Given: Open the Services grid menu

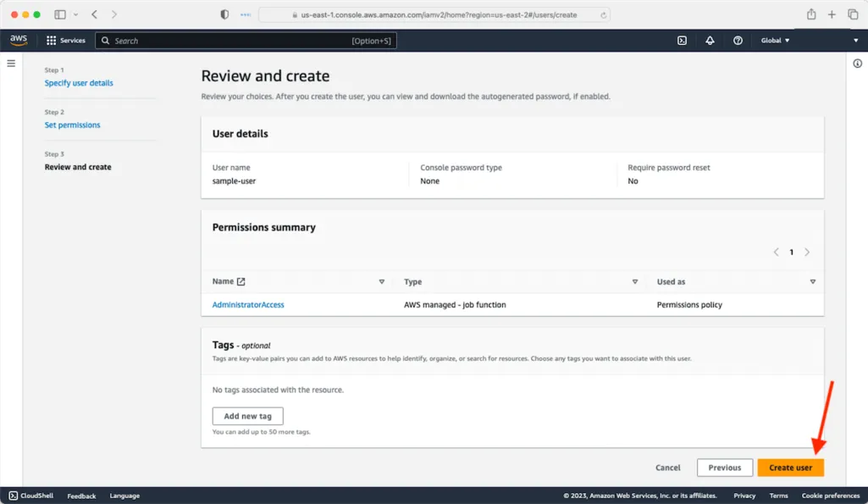Looking at the screenshot, I should coord(66,40).
